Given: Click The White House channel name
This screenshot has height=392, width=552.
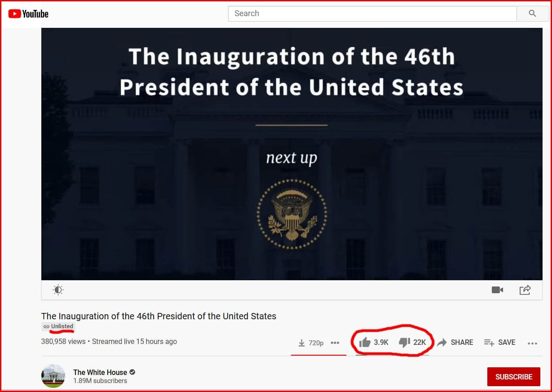Looking at the screenshot, I should (x=100, y=372).
